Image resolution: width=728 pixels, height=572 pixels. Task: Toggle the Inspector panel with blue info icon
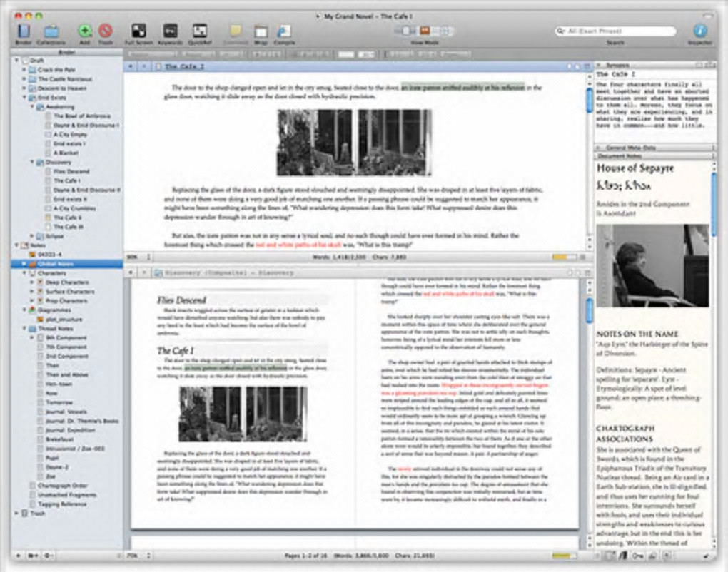pyautogui.click(x=699, y=31)
